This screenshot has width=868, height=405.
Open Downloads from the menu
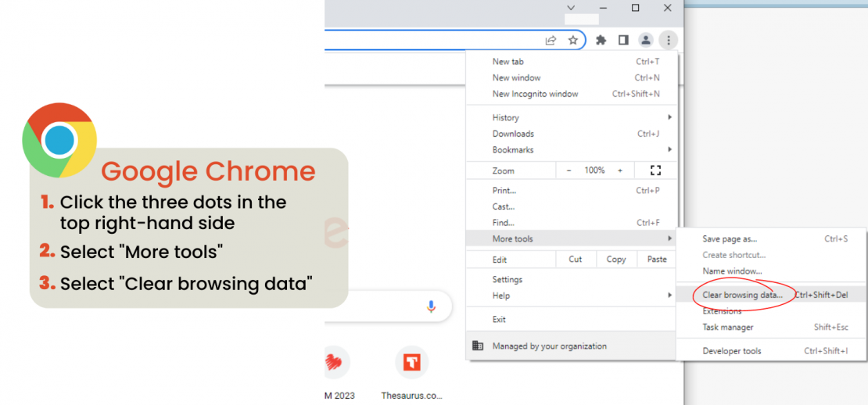(x=572, y=134)
